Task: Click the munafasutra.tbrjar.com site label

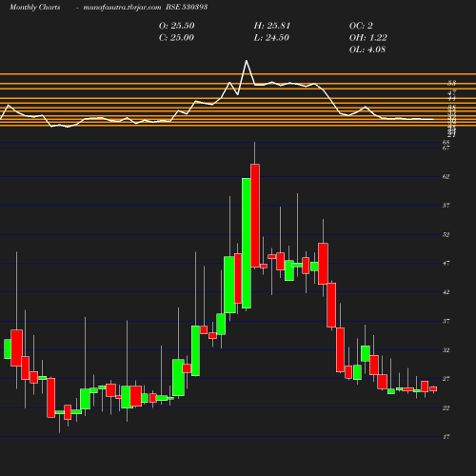Action: pyautogui.click(x=122, y=8)
